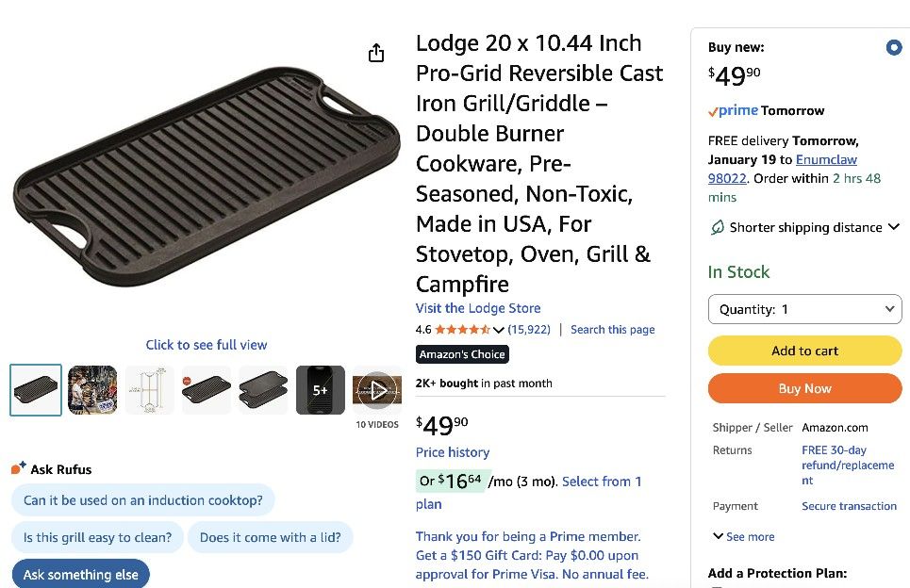Click the Ask something else button
The image size is (910, 588).
click(x=81, y=574)
